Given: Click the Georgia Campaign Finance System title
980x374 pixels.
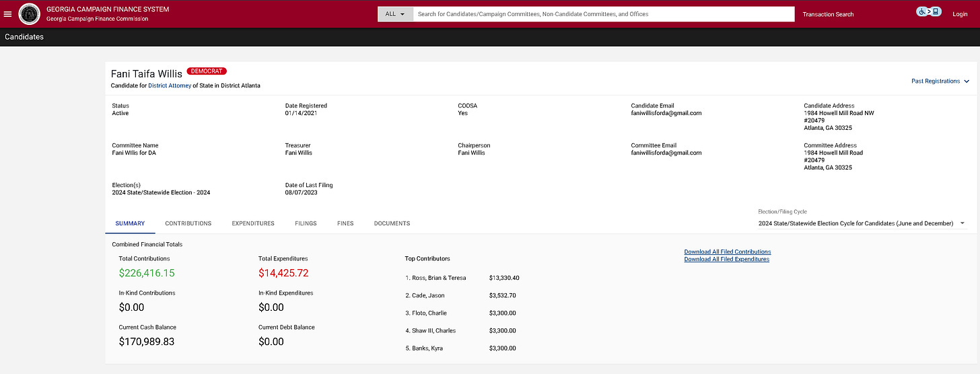Looking at the screenshot, I should pos(108,9).
